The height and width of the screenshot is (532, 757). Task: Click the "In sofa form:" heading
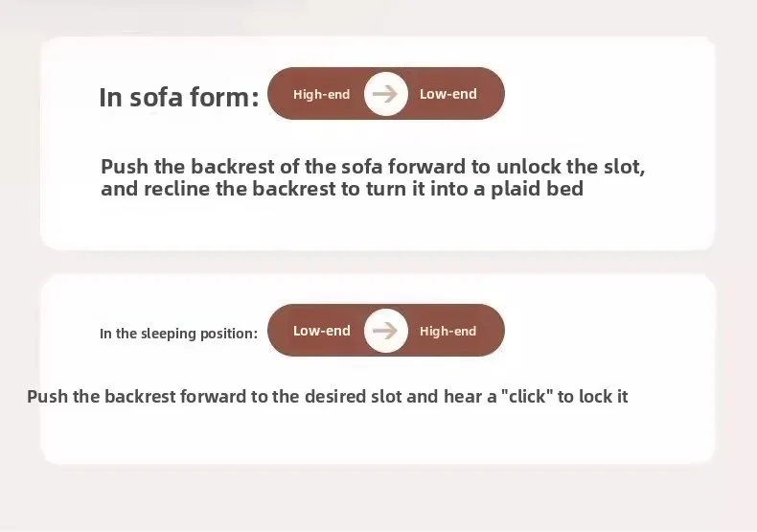tap(179, 97)
